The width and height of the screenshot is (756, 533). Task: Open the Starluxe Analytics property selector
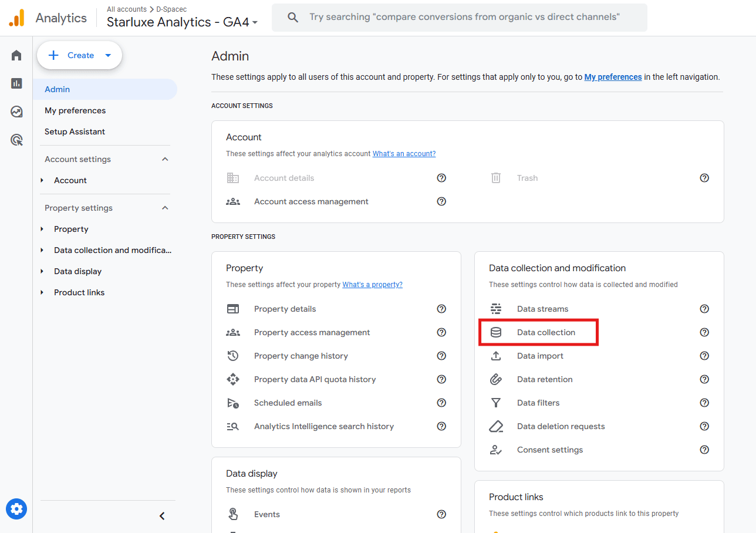182,22
